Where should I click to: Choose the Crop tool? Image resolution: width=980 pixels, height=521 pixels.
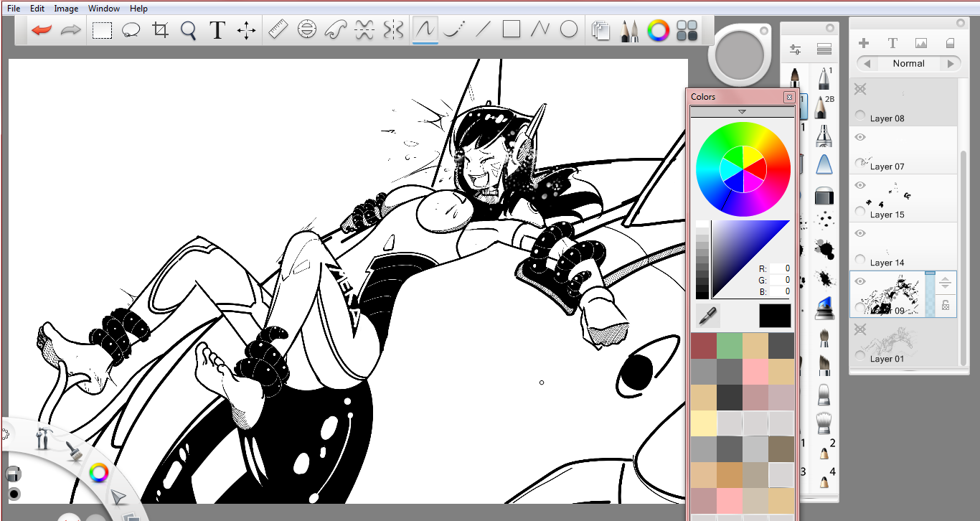tap(160, 30)
